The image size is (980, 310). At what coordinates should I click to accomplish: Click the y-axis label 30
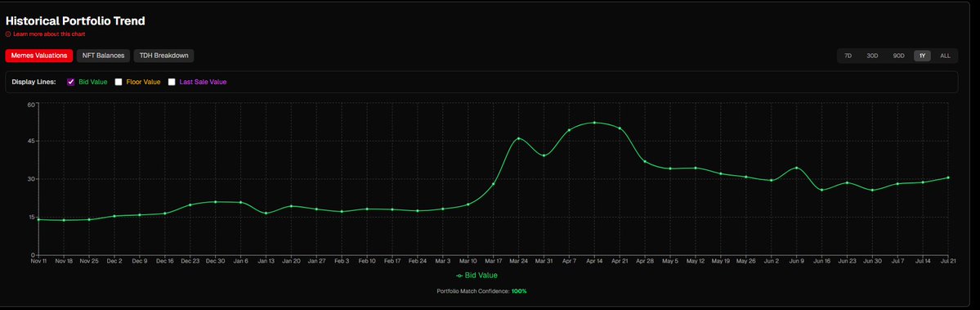[x=30, y=179]
